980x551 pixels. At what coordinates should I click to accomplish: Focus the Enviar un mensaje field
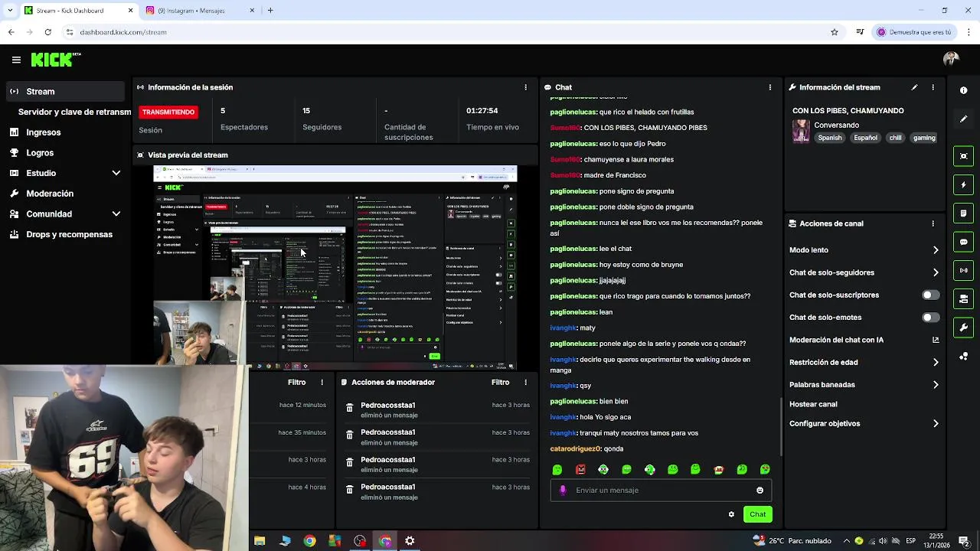tap(661, 491)
